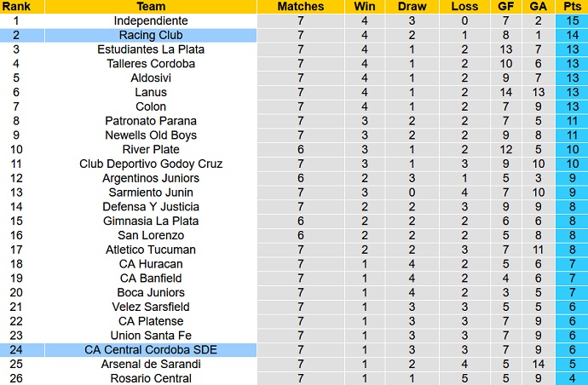Screen dimensions: 588x385
Task: Click the River Plate team name
Action: [150, 149]
